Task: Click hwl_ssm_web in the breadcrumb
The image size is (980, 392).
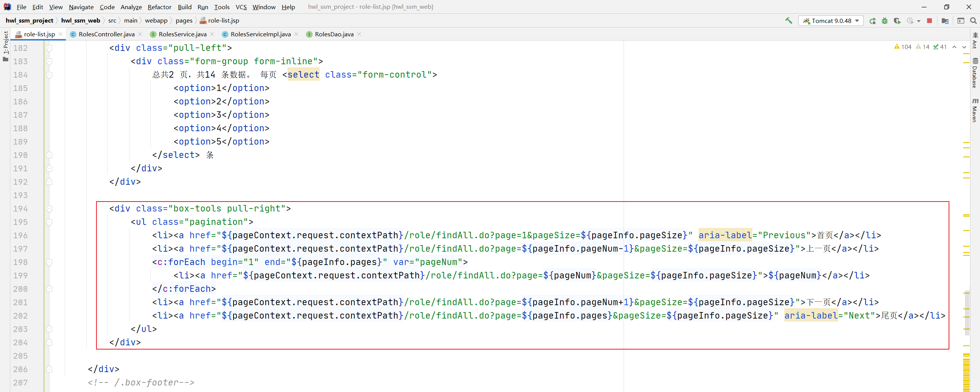Action: coord(80,21)
